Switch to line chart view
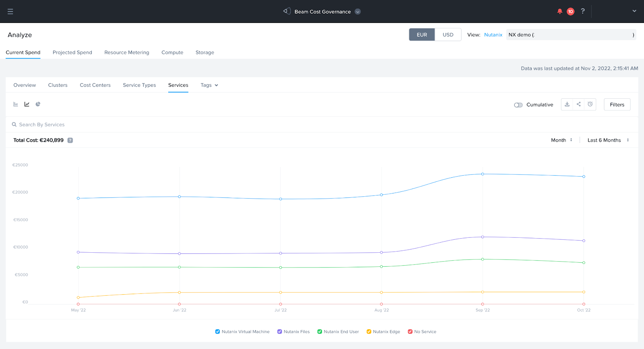The image size is (644, 349). [27, 104]
